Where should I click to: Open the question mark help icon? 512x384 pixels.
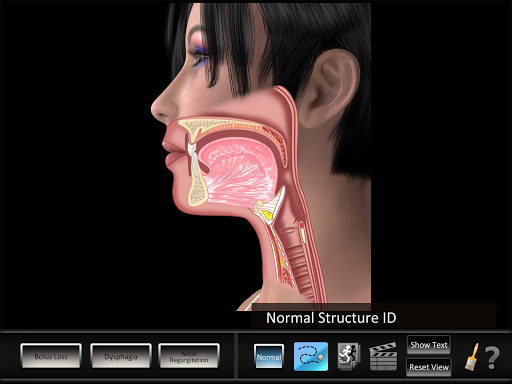[492, 358]
